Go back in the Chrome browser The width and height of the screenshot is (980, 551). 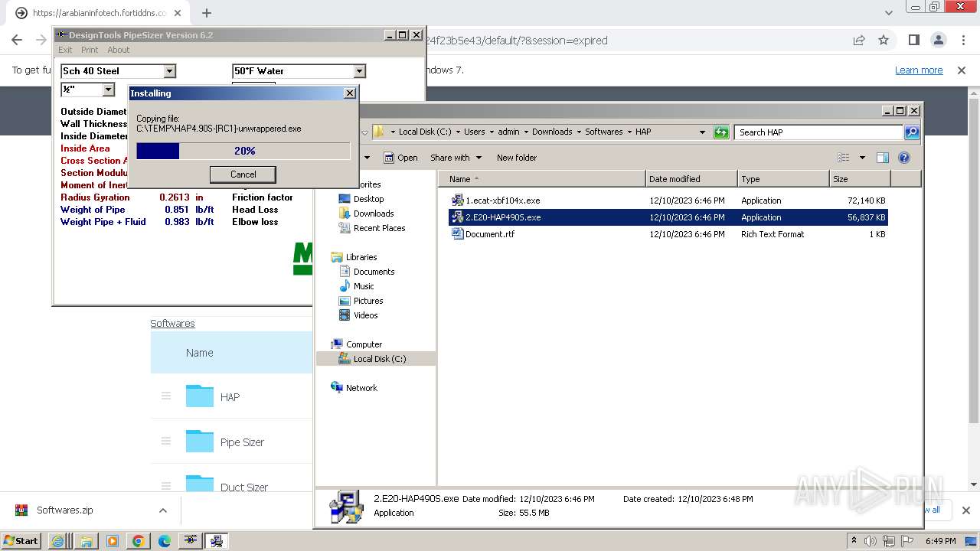pos(17,40)
